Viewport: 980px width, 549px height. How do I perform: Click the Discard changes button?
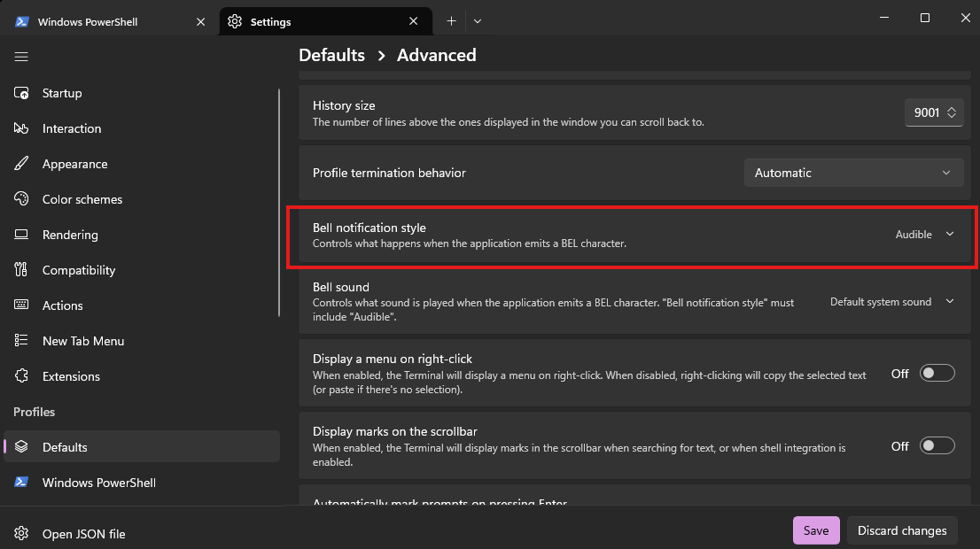(x=902, y=530)
